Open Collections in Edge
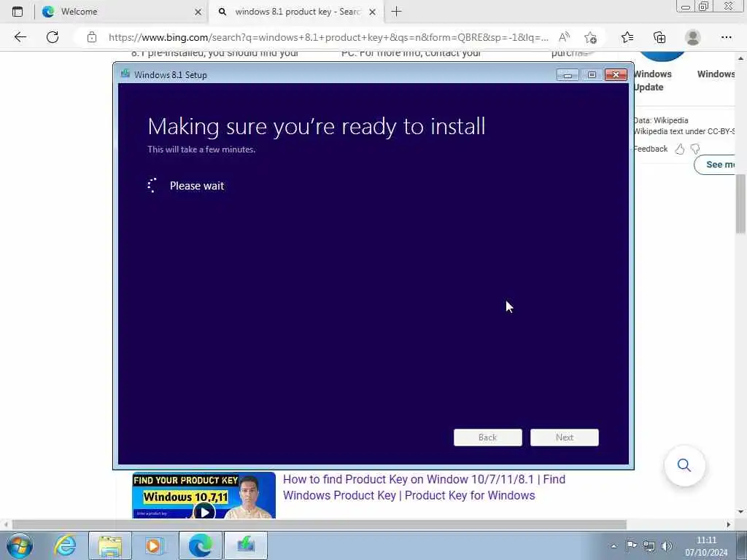Image resolution: width=747 pixels, height=560 pixels. coord(659,37)
